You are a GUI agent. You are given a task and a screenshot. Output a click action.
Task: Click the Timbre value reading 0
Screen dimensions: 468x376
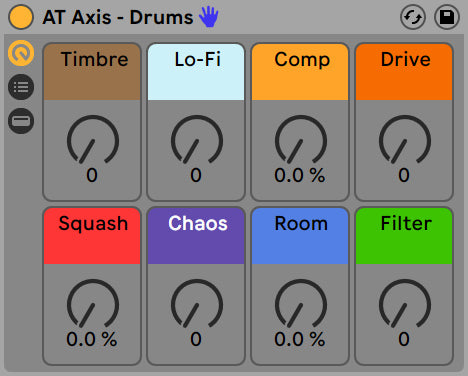coord(92,175)
